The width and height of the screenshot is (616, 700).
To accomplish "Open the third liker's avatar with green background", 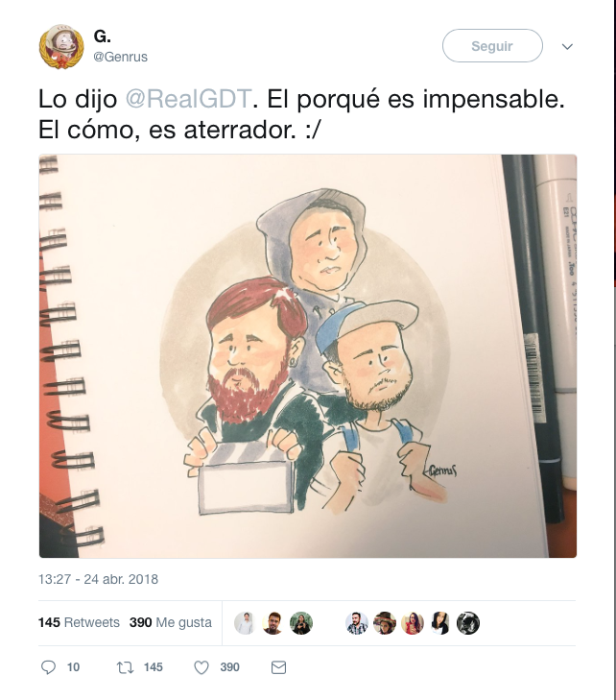I will (x=301, y=623).
